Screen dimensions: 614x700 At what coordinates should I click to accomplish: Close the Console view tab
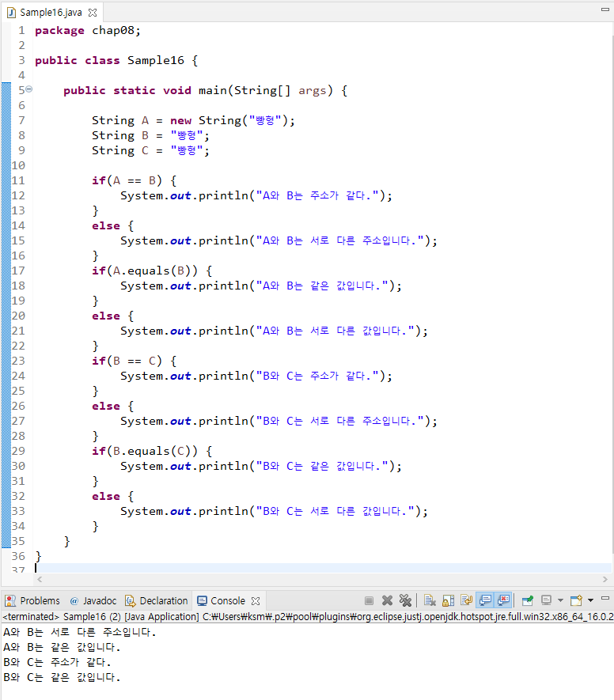256,601
